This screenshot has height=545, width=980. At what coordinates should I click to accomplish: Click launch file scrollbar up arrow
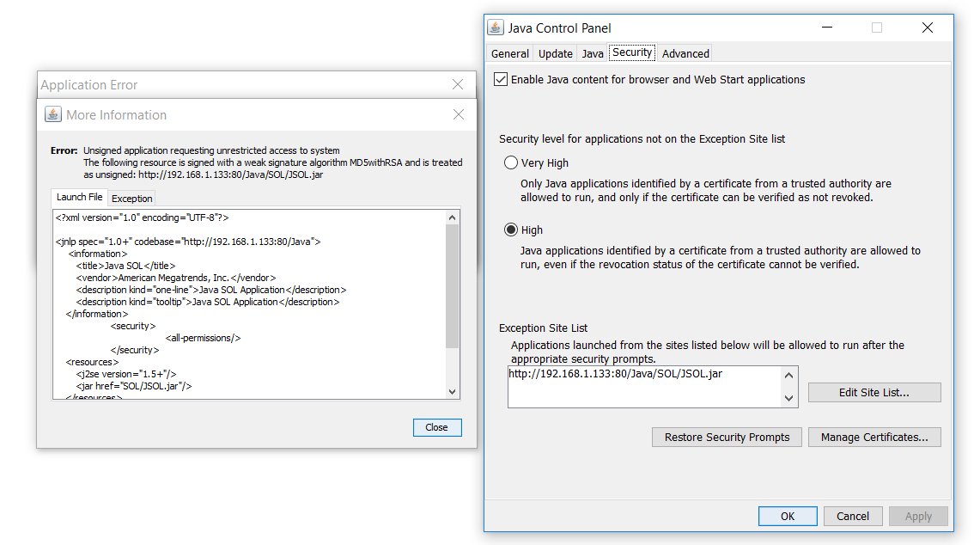click(452, 217)
